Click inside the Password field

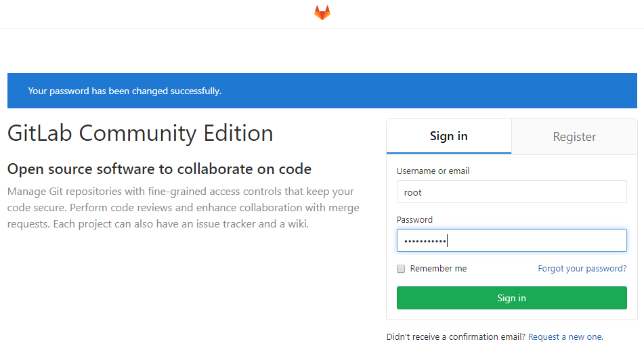click(x=512, y=240)
